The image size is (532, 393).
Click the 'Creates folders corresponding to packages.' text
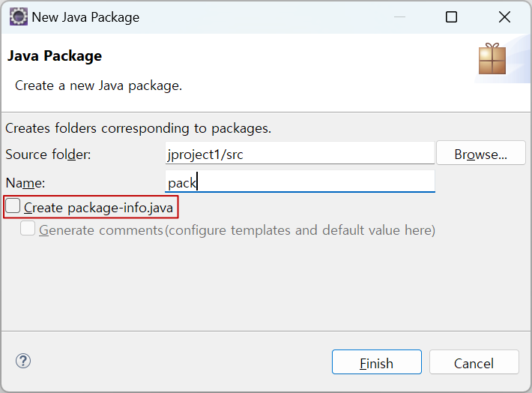(139, 128)
